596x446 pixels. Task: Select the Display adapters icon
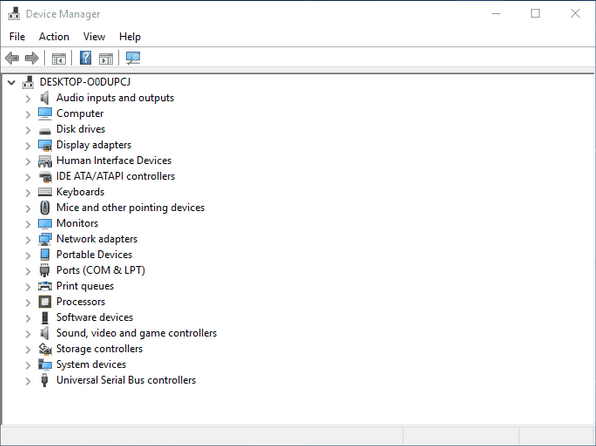[45, 145]
